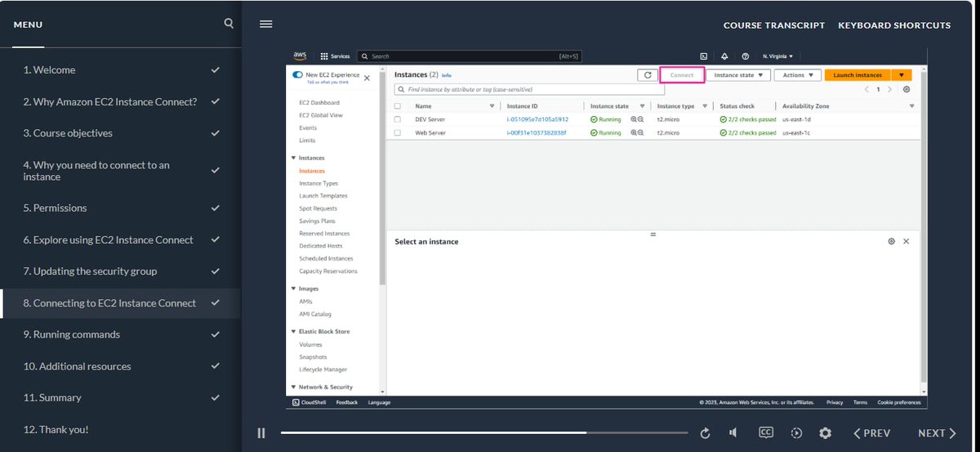980x452 pixels.
Task: Change playback speed icon
Action: point(796,433)
